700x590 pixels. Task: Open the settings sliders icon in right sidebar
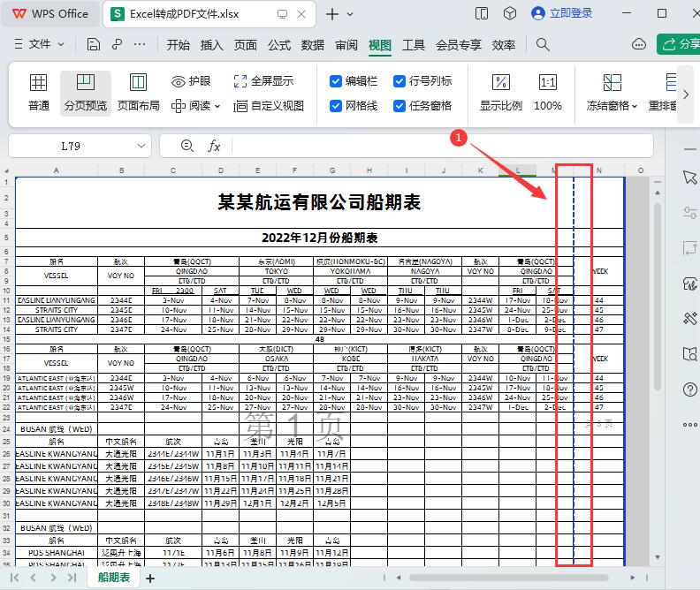(x=689, y=212)
